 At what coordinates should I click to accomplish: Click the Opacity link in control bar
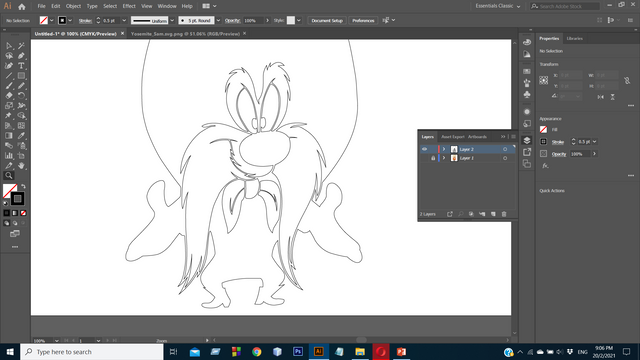(232, 20)
